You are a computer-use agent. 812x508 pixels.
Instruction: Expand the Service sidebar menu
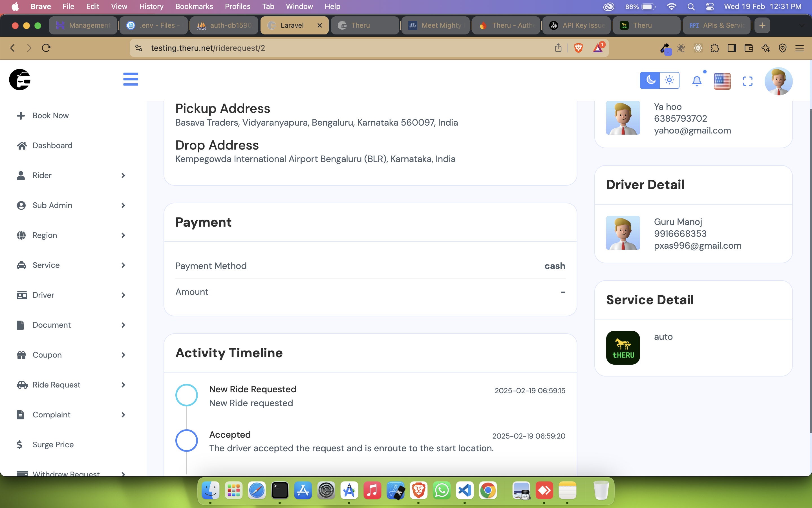tap(70, 265)
